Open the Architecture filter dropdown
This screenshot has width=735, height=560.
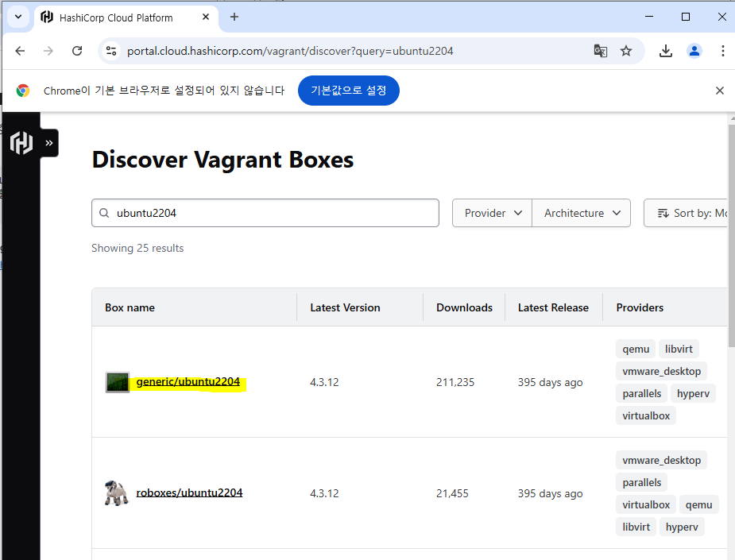582,213
